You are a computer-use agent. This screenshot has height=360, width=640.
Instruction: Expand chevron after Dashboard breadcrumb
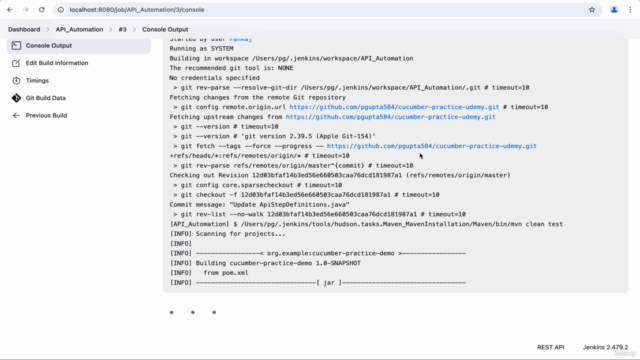(48, 29)
